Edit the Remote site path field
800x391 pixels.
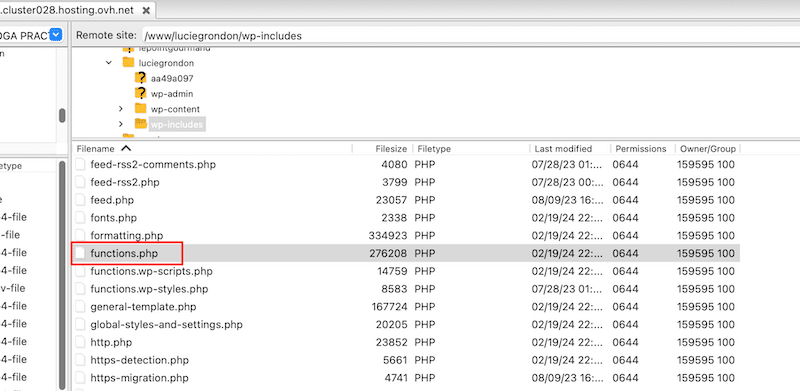(471, 35)
